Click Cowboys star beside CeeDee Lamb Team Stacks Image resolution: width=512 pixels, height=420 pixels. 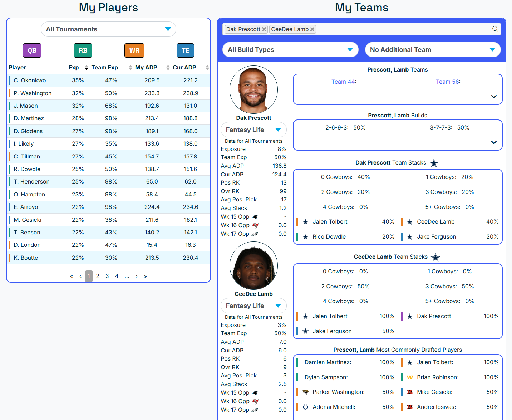[x=435, y=257]
